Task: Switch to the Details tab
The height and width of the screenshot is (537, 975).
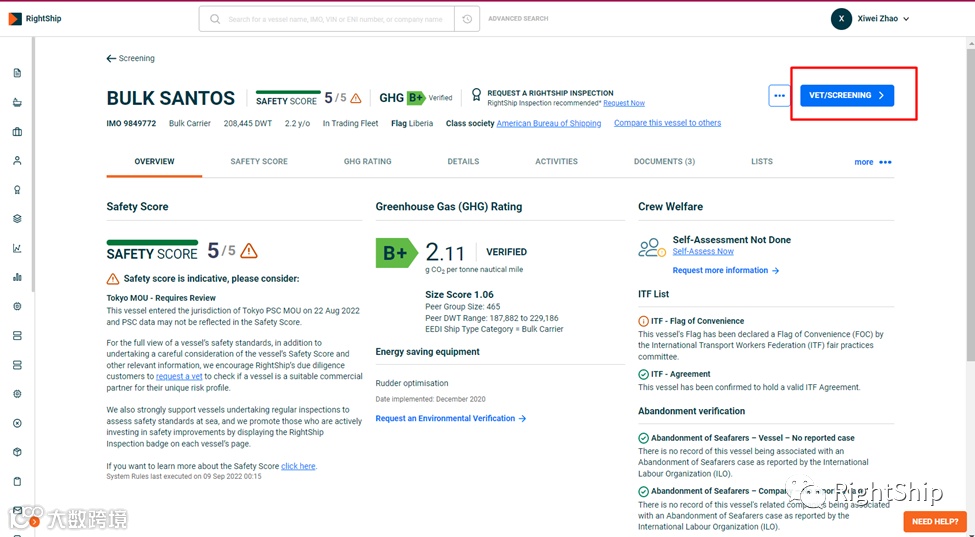Action: [463, 162]
